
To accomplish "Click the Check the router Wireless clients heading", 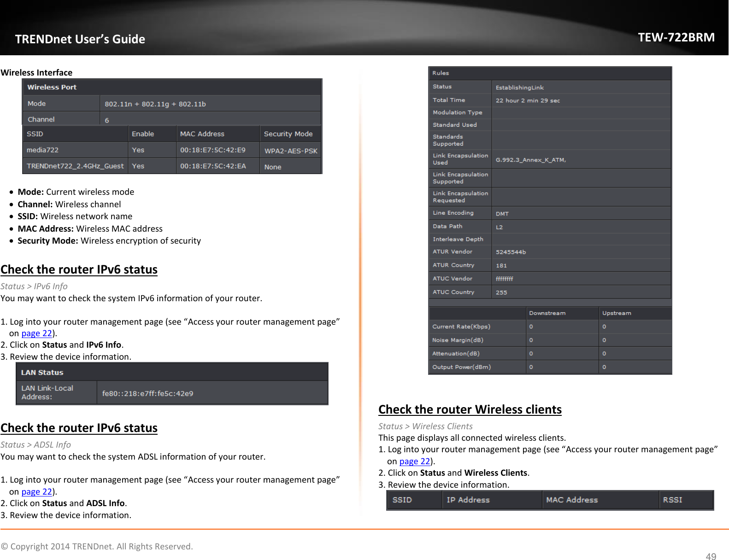I will coord(470,409).
